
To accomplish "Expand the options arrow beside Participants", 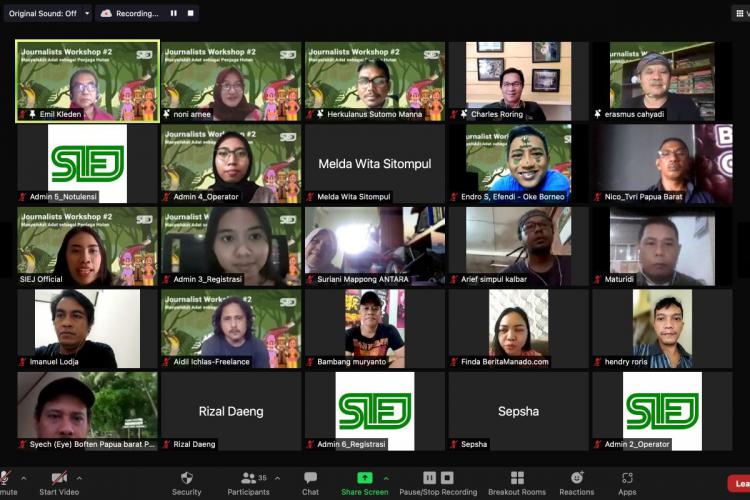I will click(277, 478).
